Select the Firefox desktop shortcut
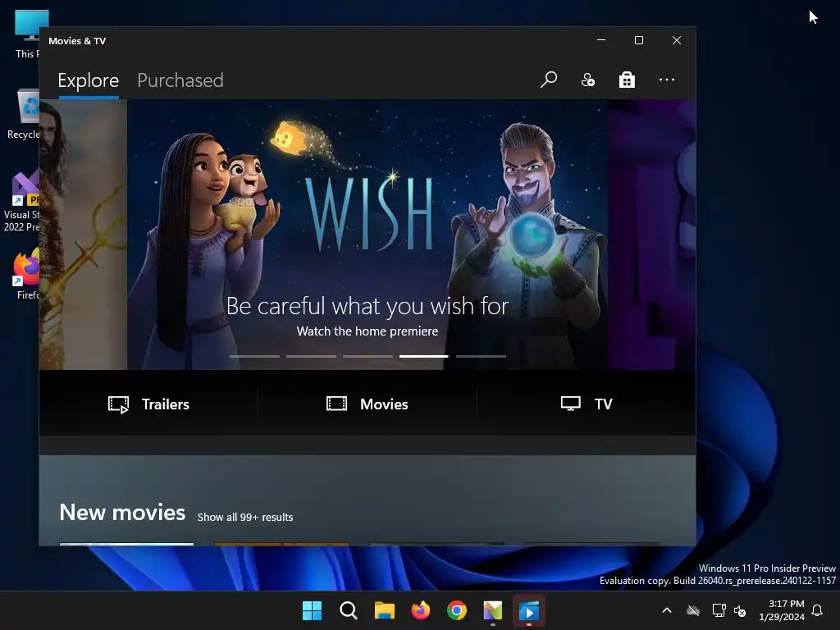The height and width of the screenshot is (630, 840). coord(27,274)
